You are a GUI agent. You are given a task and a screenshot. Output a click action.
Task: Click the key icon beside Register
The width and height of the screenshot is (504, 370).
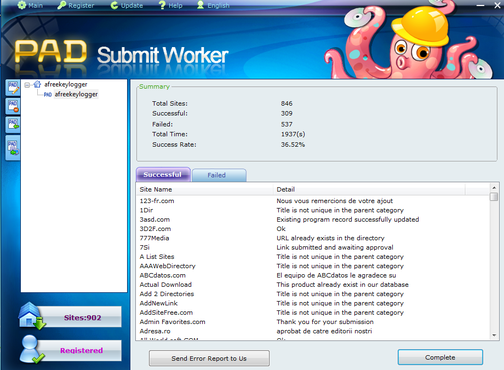click(62, 5)
